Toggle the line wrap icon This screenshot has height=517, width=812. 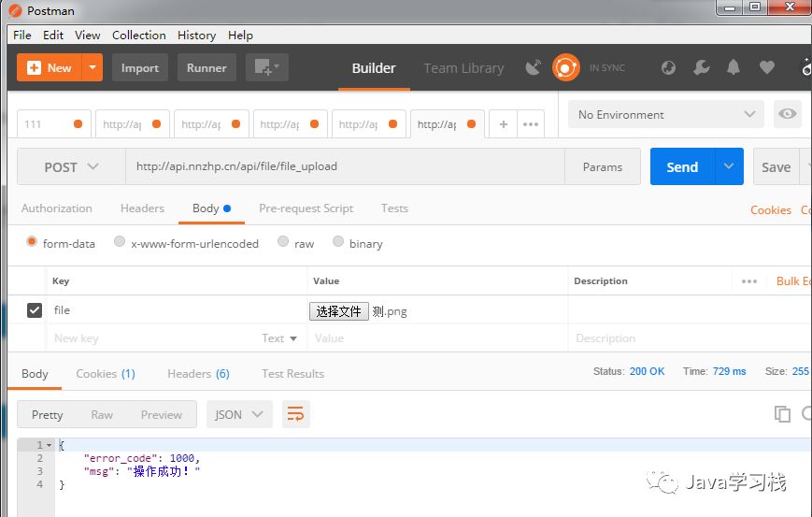click(x=295, y=414)
